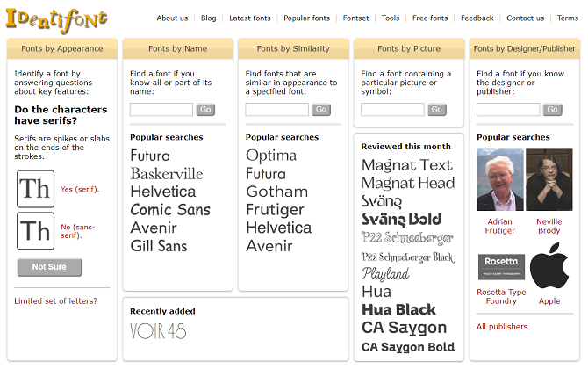588x369 pixels.
Task: Click the Fonts by Similarity search field
Action: (x=276, y=110)
